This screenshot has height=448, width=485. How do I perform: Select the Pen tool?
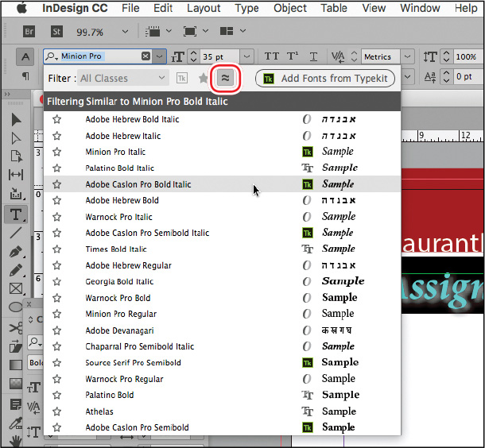(x=16, y=252)
